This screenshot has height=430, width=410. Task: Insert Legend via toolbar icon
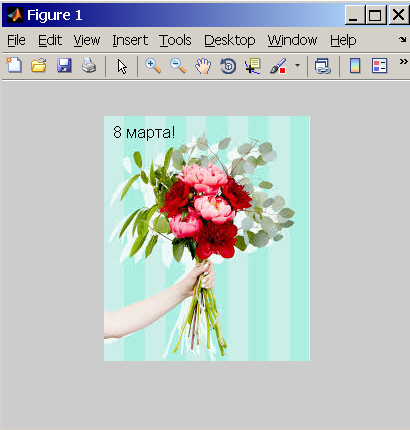(x=379, y=65)
